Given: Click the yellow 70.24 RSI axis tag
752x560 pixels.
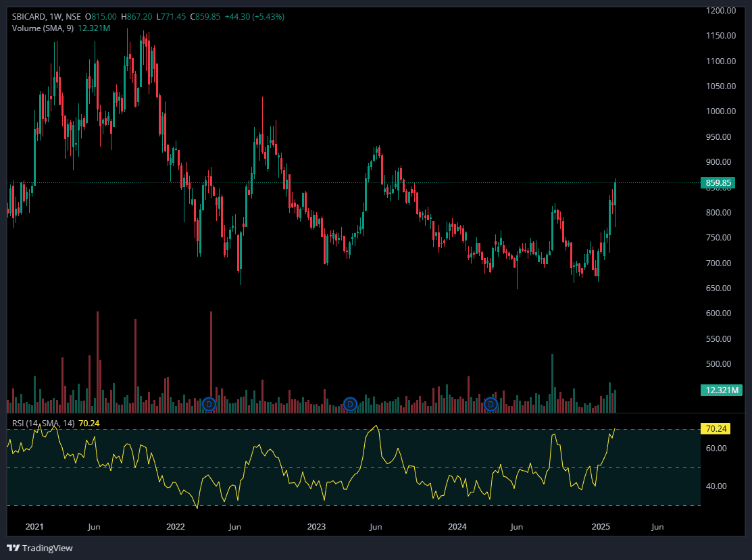Looking at the screenshot, I should click(x=716, y=429).
